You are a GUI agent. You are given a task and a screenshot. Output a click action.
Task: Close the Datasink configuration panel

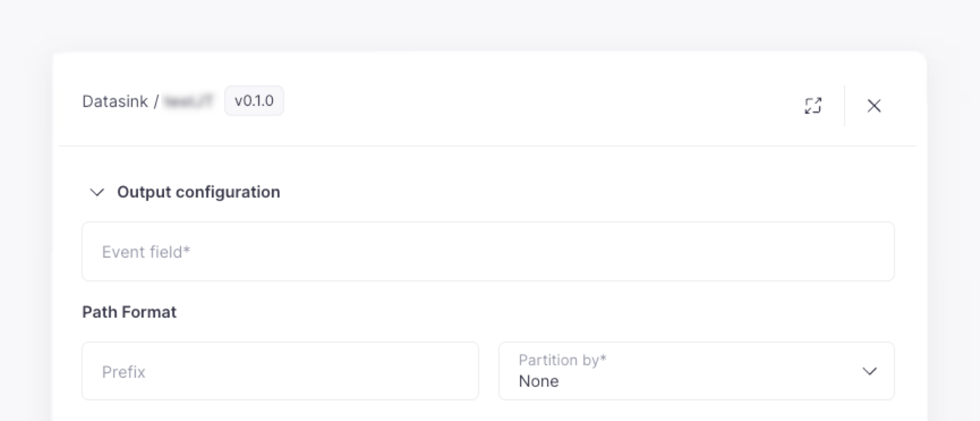click(874, 106)
